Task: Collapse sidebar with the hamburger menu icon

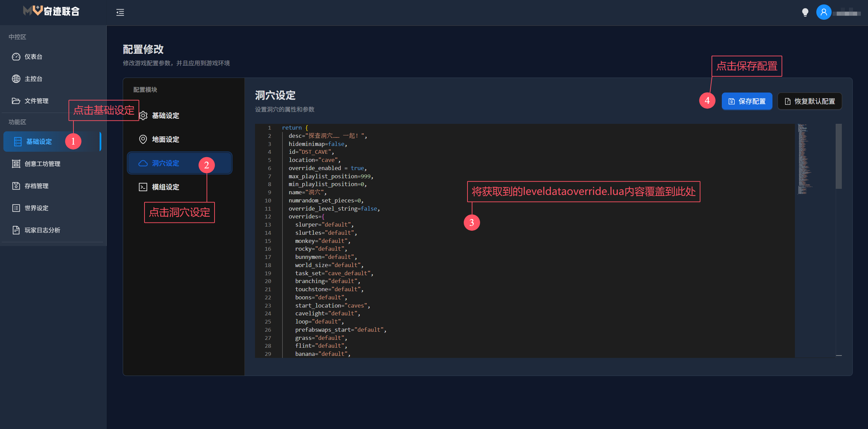Action: click(120, 13)
